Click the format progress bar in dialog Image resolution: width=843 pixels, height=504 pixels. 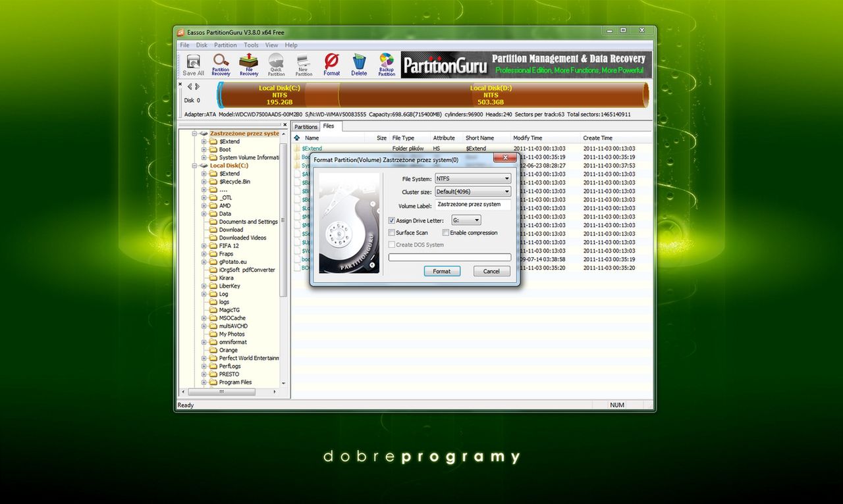pyautogui.click(x=450, y=257)
